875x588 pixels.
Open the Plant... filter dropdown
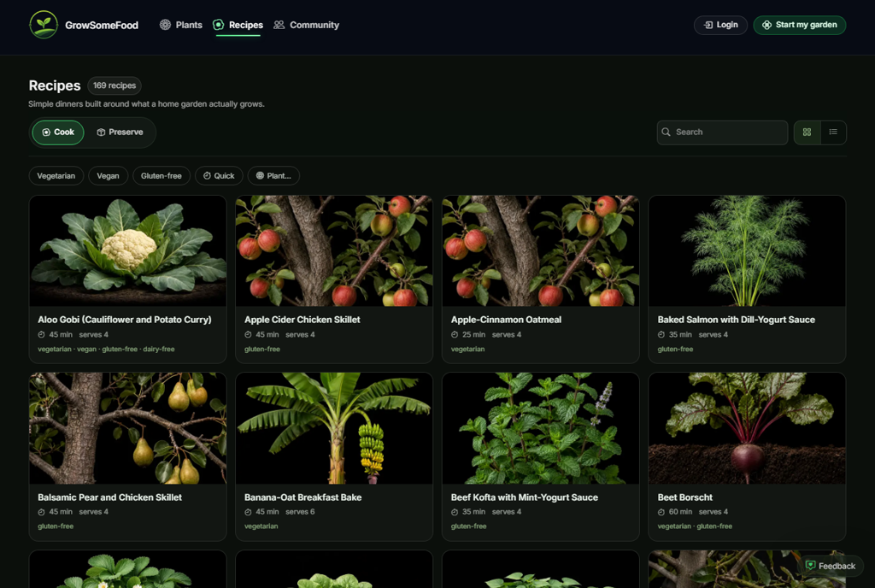click(x=273, y=176)
